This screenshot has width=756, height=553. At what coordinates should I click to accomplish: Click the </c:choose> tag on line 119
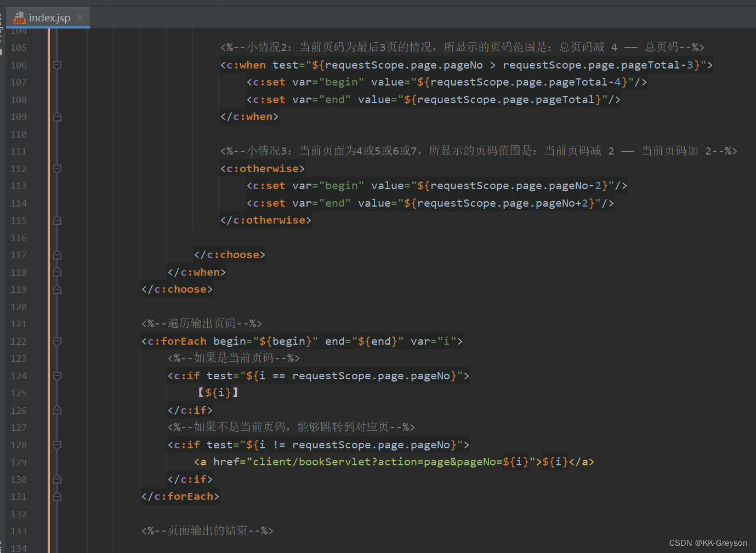click(177, 289)
